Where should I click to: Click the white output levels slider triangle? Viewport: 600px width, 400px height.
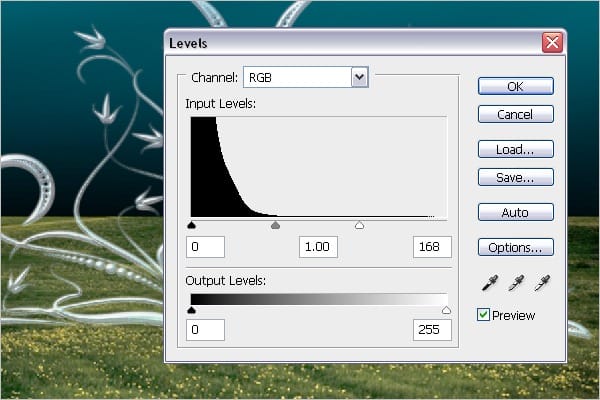tap(446, 311)
